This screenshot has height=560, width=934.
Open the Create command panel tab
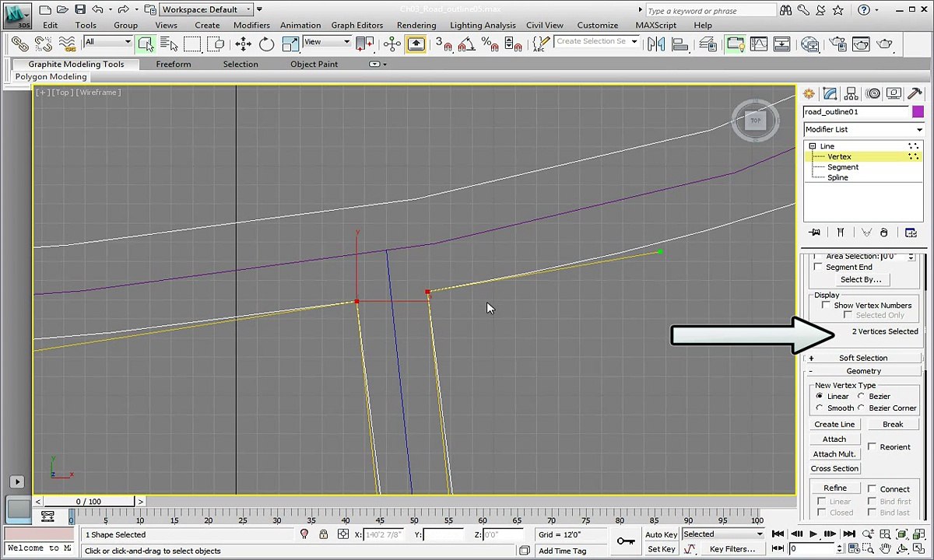(809, 94)
